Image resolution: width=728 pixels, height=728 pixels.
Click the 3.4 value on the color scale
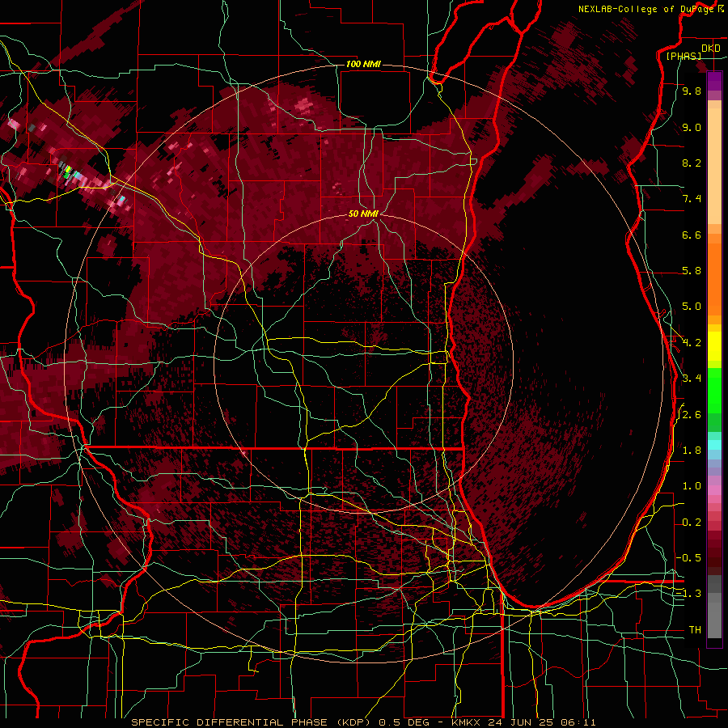pyautogui.click(x=692, y=379)
